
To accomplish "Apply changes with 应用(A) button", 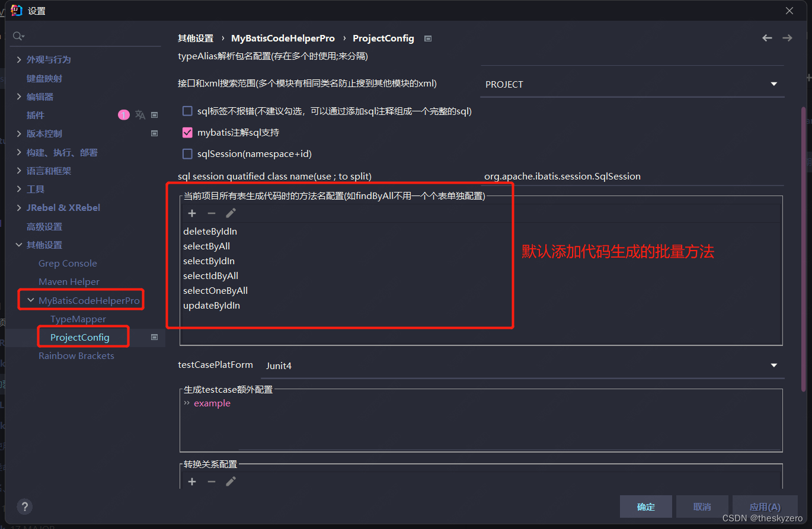I will tap(765, 506).
